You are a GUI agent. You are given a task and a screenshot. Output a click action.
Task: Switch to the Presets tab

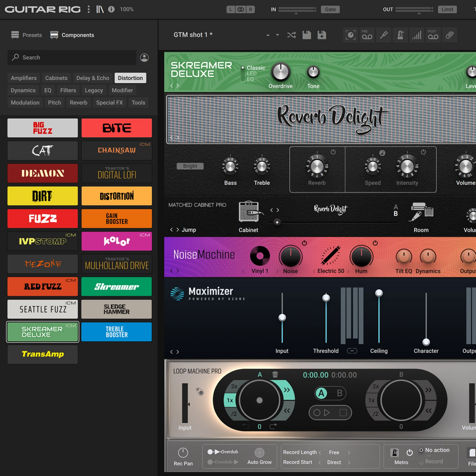(x=26, y=35)
